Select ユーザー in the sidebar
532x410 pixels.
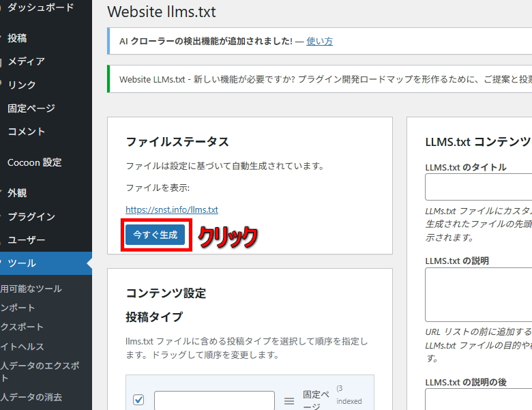(x=26, y=239)
